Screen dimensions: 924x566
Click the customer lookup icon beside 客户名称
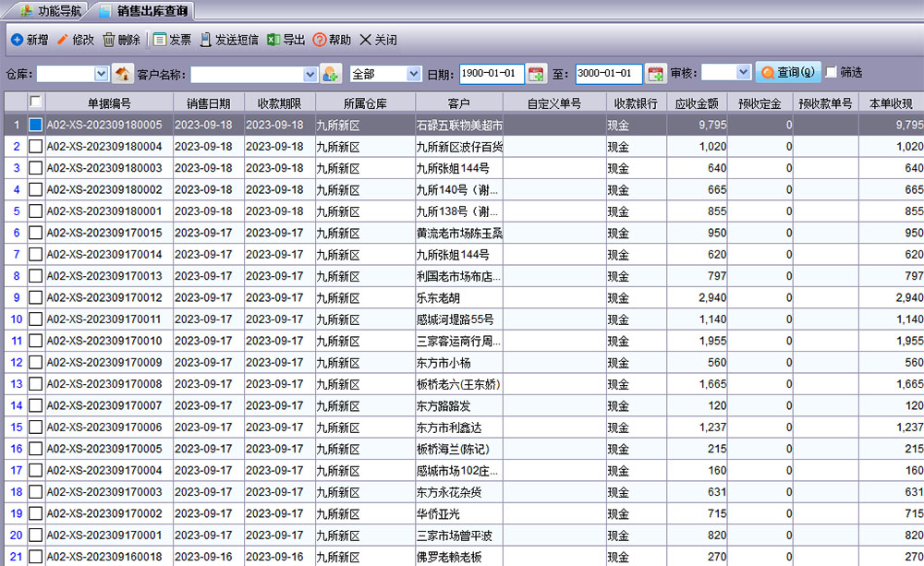[331, 73]
